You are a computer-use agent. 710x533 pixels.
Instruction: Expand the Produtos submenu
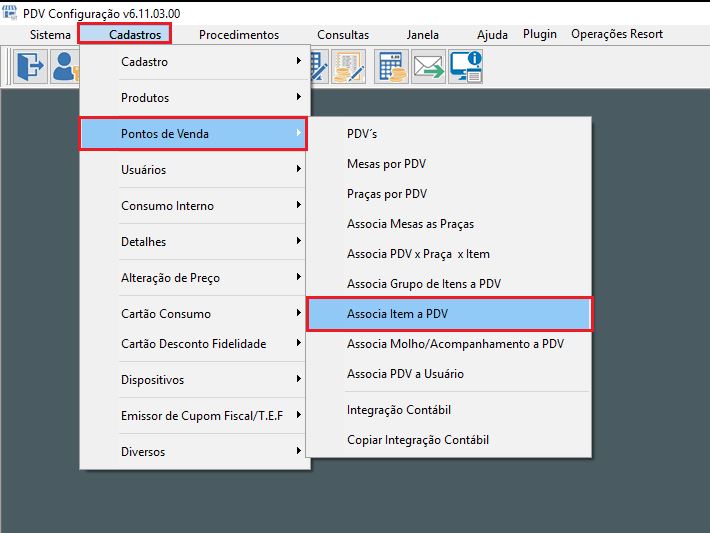[x=195, y=97]
